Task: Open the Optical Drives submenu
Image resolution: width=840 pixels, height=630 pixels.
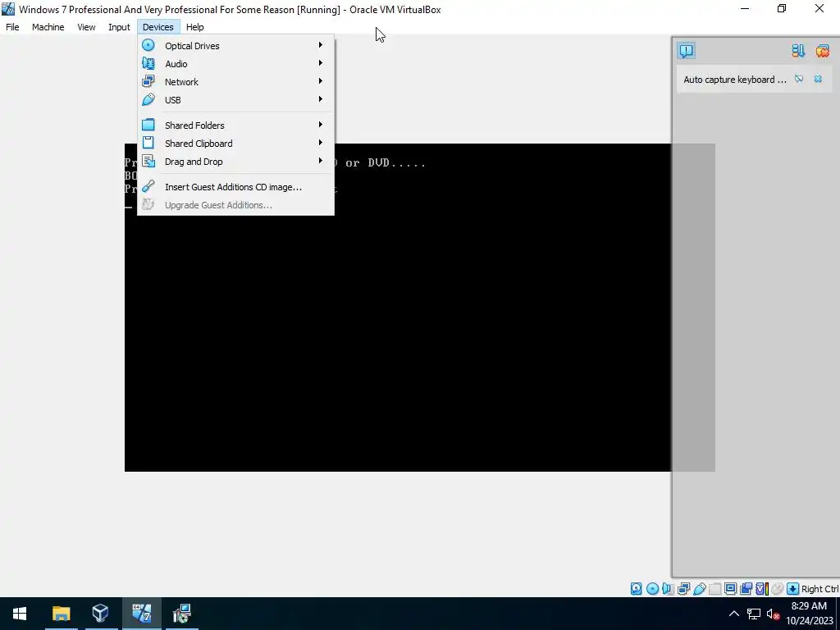Action: tap(235, 46)
